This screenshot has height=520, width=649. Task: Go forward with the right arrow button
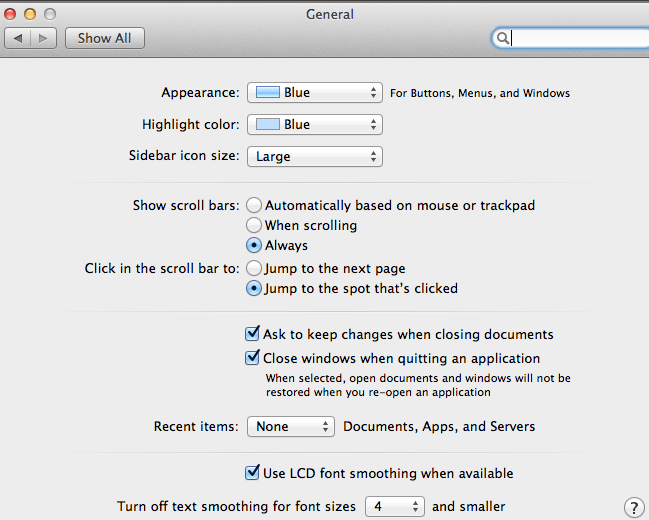click(x=43, y=39)
